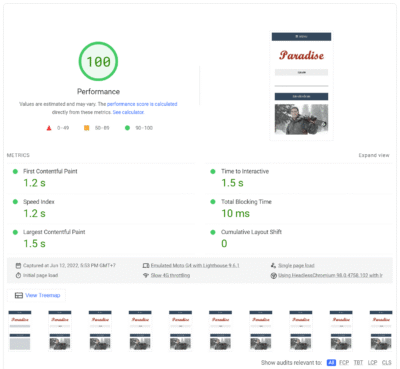Click the device icon before Emulated Moto G4
400x369 pixels.
(146, 266)
